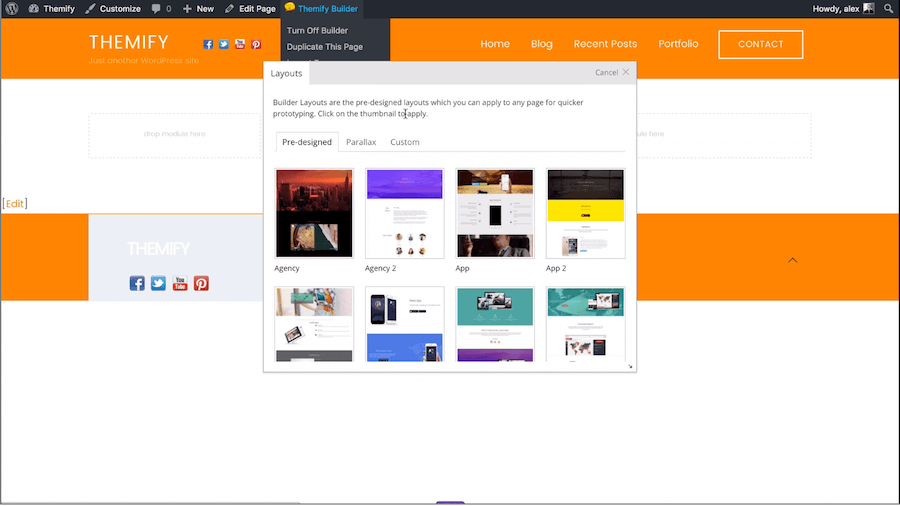Open the header Twitter icon
This screenshot has width=900, height=506.
pyautogui.click(x=224, y=44)
